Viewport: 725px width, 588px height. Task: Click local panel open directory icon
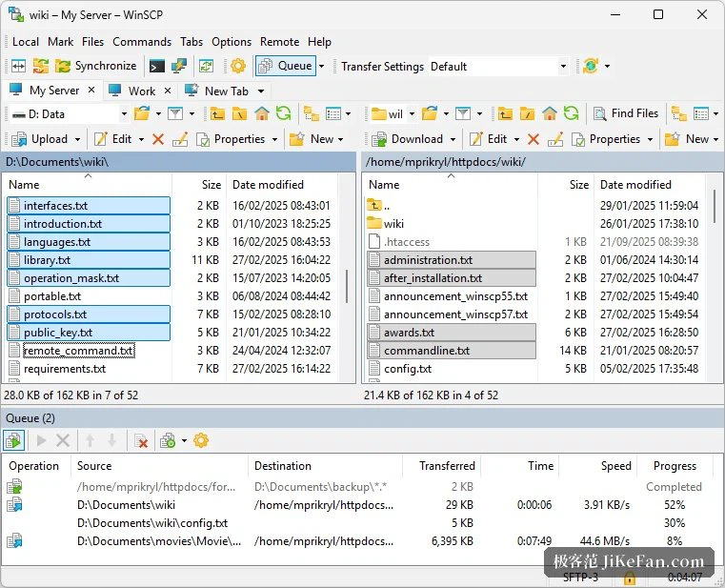click(x=142, y=113)
